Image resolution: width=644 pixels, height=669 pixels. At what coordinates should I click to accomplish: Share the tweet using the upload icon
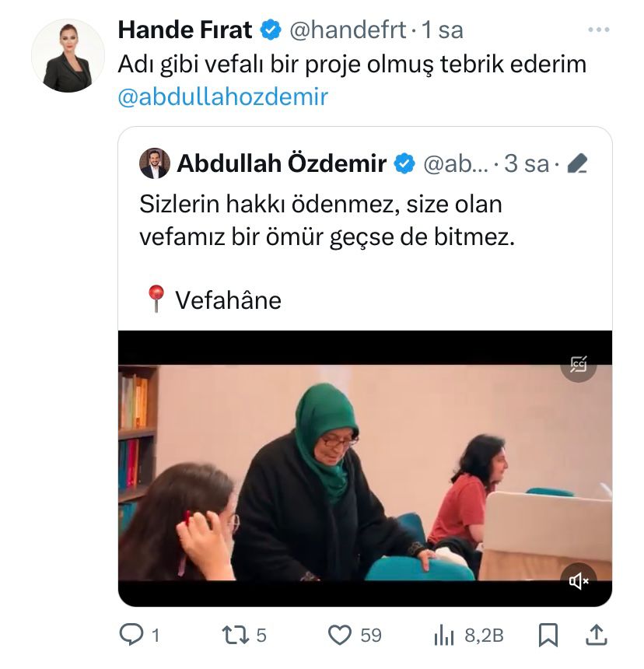[596, 635]
